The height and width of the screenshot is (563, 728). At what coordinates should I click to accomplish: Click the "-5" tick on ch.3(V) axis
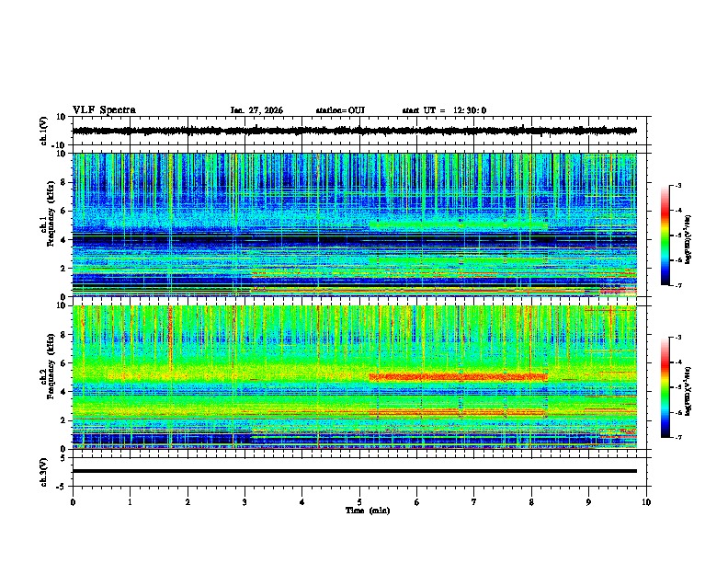click(63, 487)
